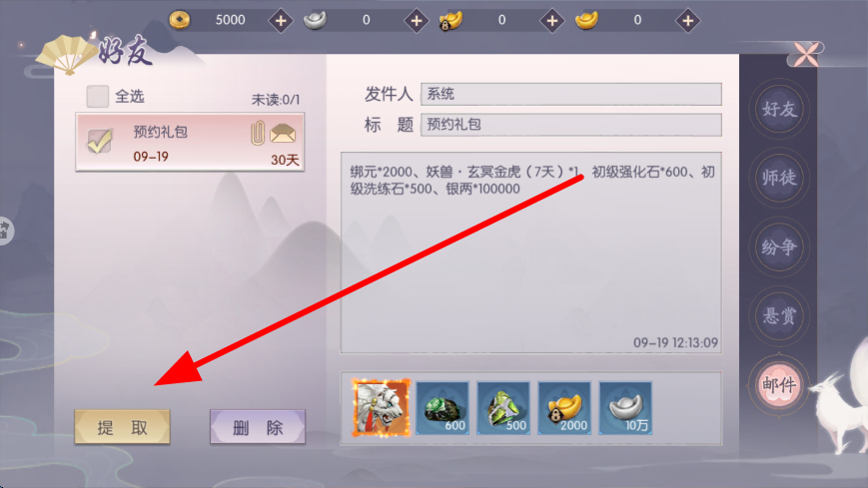Click the 发件人 sender field
Image resolution: width=868 pixels, height=488 pixels.
pyautogui.click(x=570, y=94)
